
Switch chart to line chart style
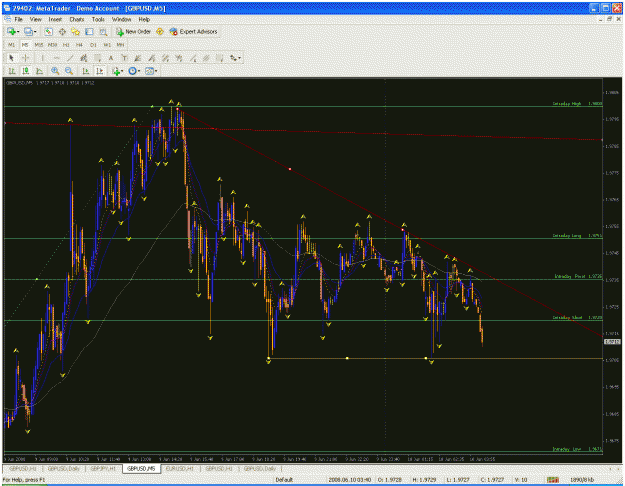point(39,71)
